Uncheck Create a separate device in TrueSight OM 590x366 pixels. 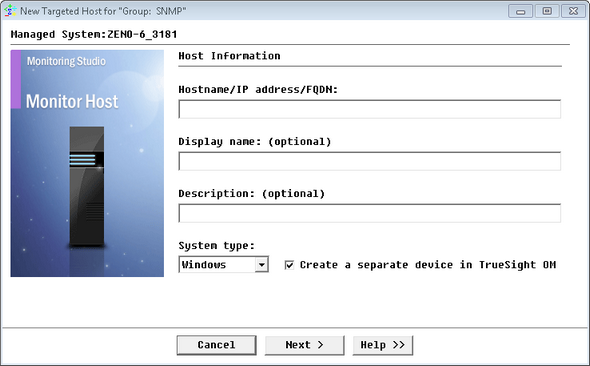point(289,265)
